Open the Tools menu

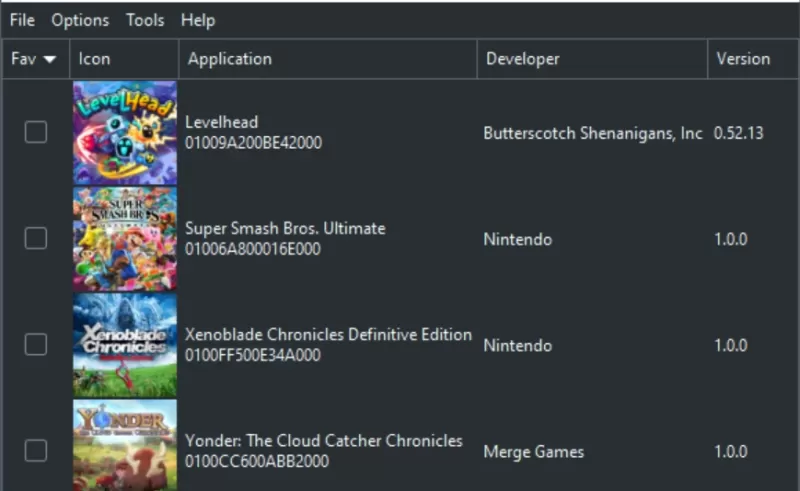point(145,20)
